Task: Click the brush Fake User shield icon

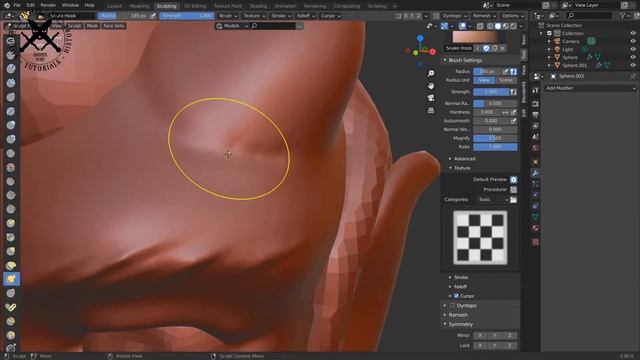Action: [486, 48]
